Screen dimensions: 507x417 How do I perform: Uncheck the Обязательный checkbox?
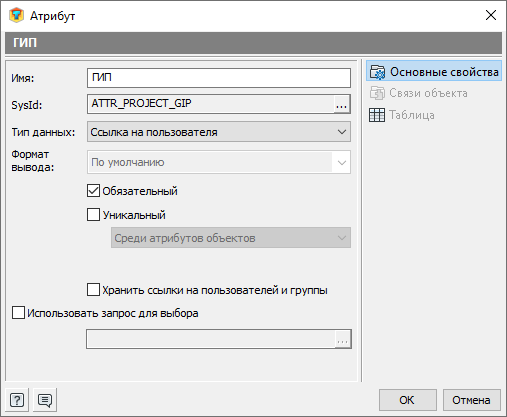[x=93, y=191]
